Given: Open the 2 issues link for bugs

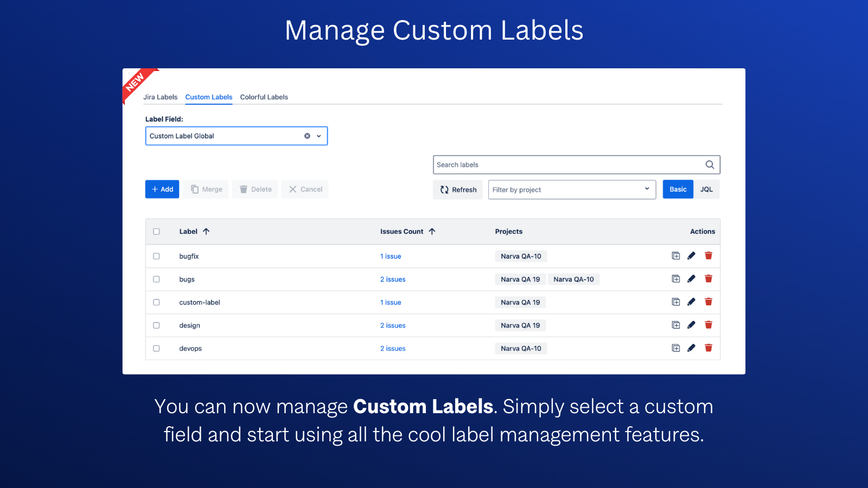Looking at the screenshot, I should click(393, 279).
